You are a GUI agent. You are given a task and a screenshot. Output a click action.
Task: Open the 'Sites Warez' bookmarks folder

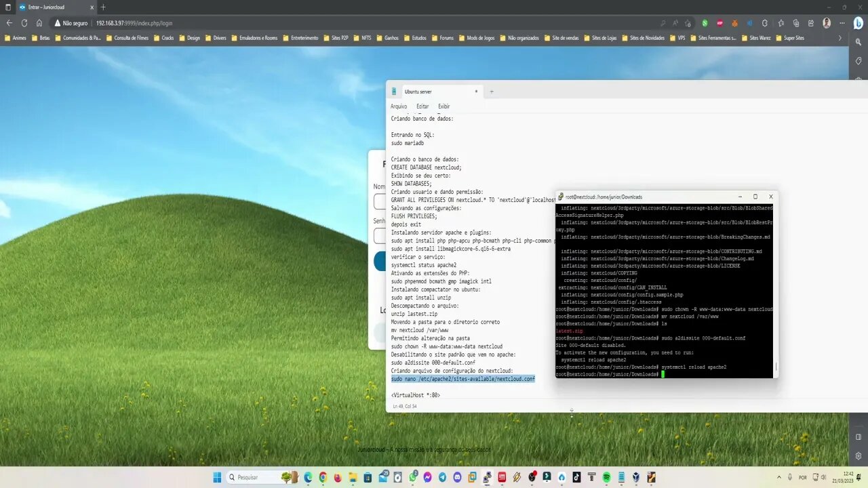tap(755, 38)
